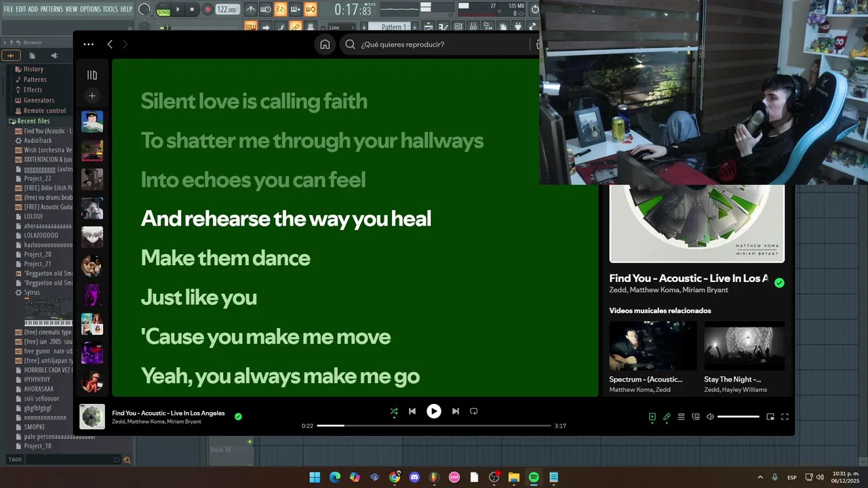Open the Spectrum (Acoustic) music video thumbnail
The image size is (868, 488).
653,346
